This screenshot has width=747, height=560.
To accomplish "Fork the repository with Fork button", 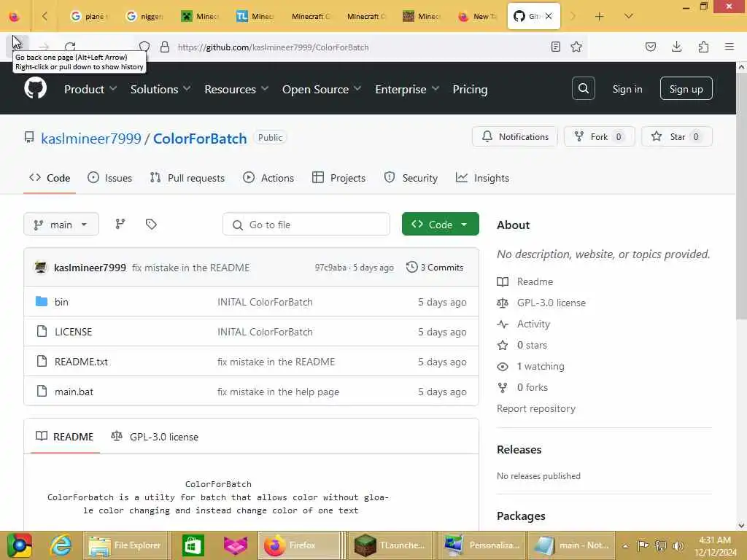I will click(600, 136).
